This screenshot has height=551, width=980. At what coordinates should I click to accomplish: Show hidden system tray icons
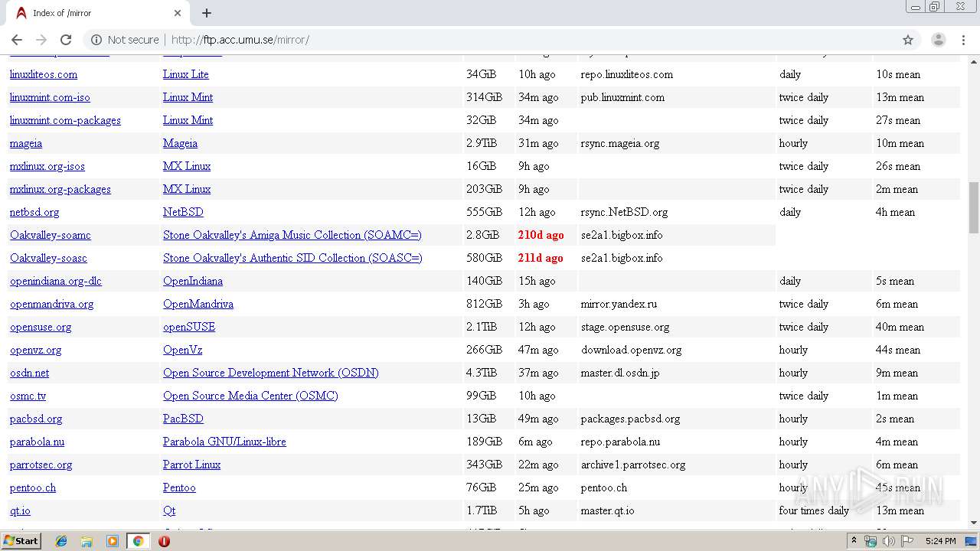854,541
